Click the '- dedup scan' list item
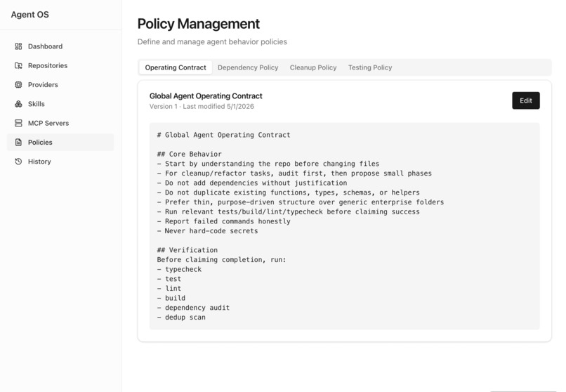Screen dimensions: 566x392 click(x=181, y=318)
